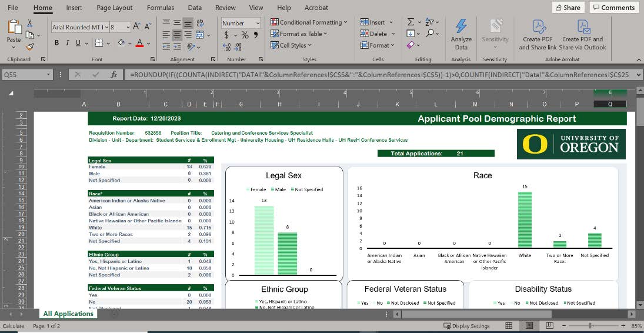Open the File tab
644x333 pixels.
pyautogui.click(x=13, y=8)
